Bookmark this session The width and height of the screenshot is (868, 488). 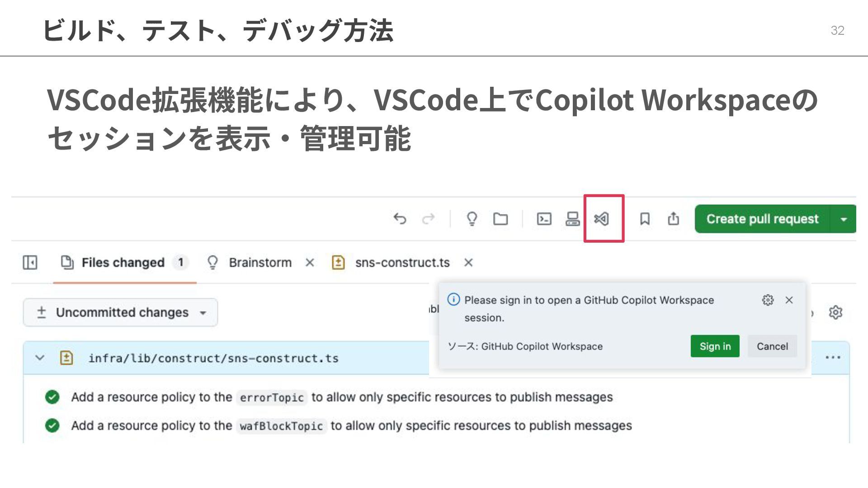tap(645, 219)
